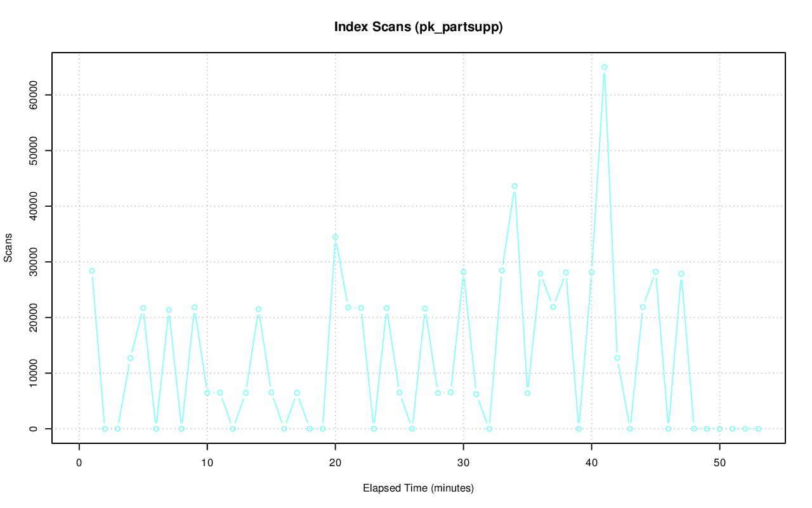Viewport: 812px width, 508px height.
Task: Click the last data point at minute 53
Action: [758, 429]
